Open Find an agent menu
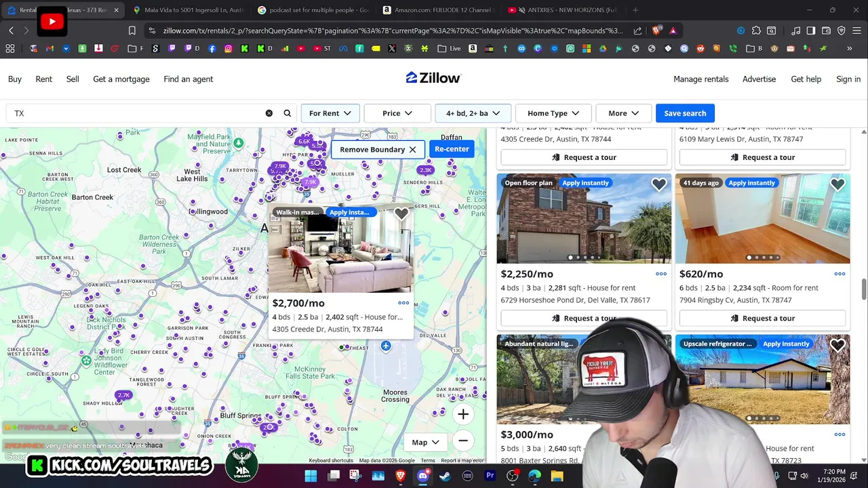Image resolution: width=868 pixels, height=488 pixels. pyautogui.click(x=189, y=79)
